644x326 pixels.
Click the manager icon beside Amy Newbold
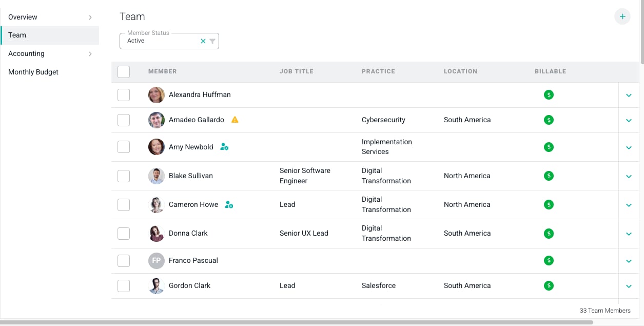click(x=224, y=147)
